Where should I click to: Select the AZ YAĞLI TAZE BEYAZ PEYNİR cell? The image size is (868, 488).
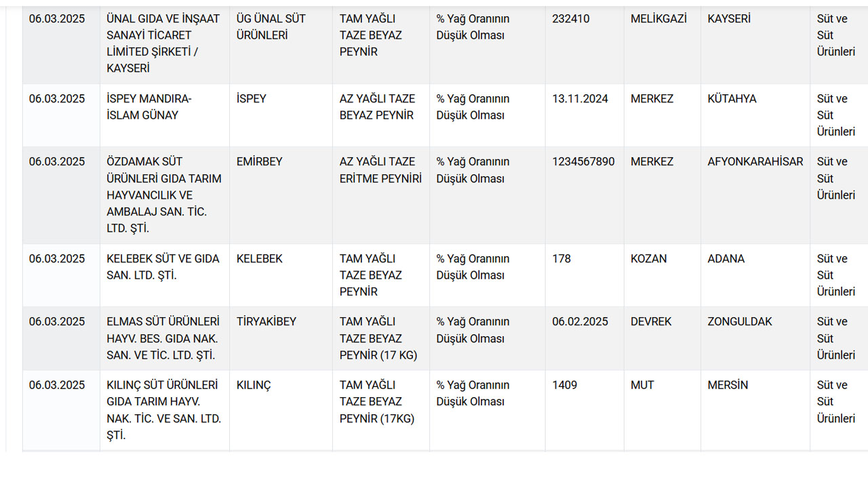coord(380,115)
